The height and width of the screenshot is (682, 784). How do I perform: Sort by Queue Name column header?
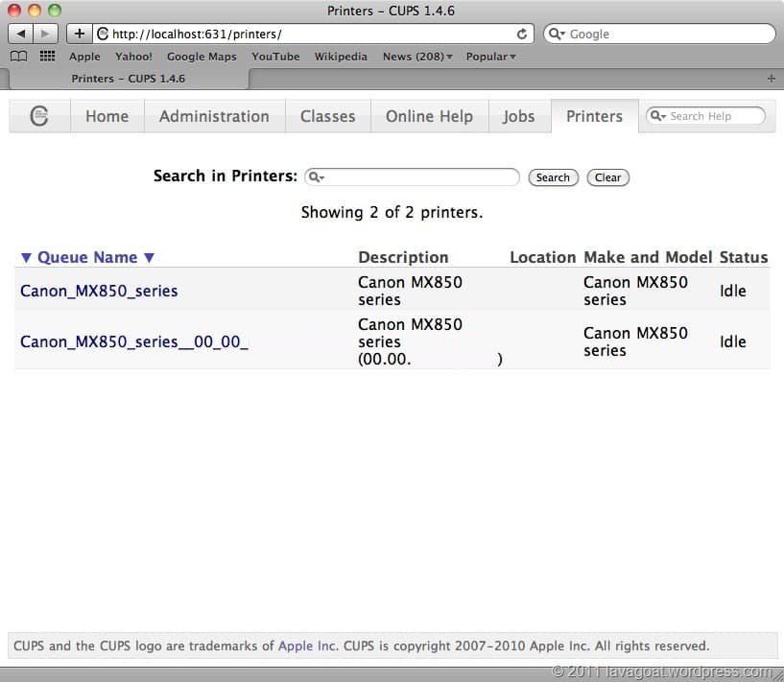(87, 257)
